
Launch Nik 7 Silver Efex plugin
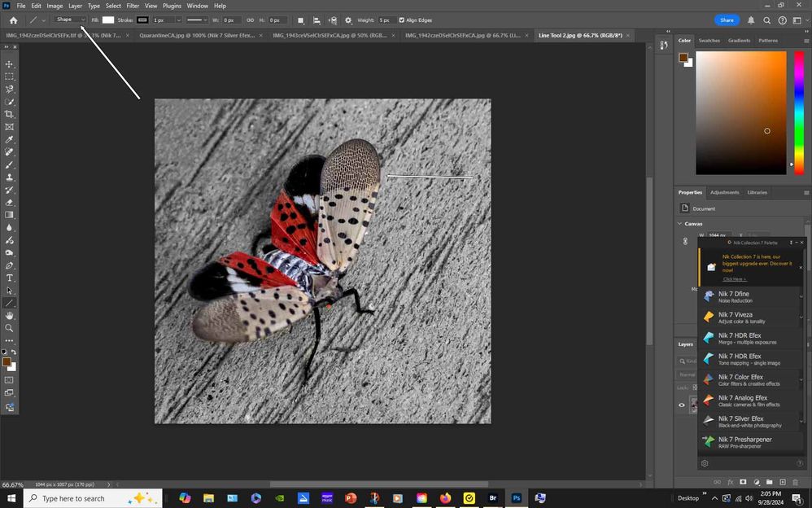point(740,421)
